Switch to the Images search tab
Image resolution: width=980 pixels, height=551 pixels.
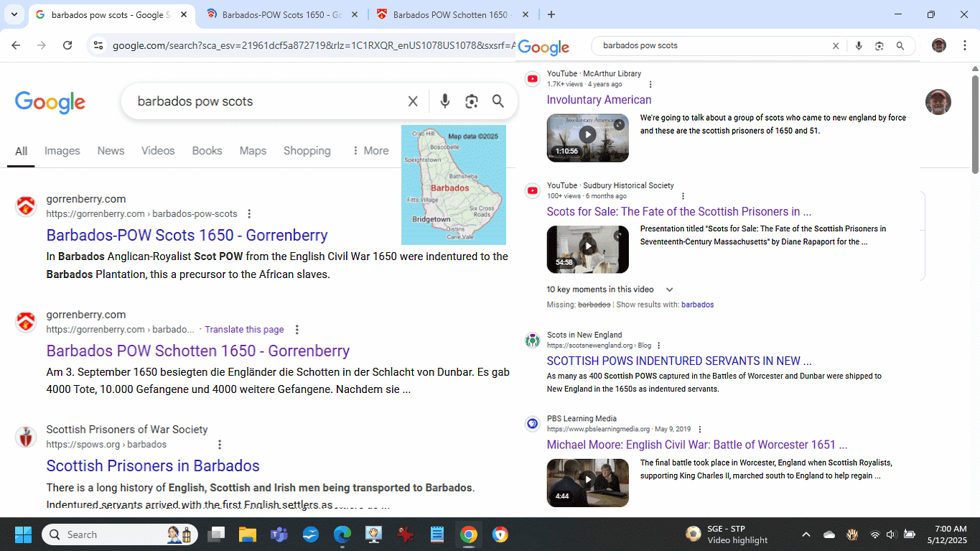pos(62,151)
